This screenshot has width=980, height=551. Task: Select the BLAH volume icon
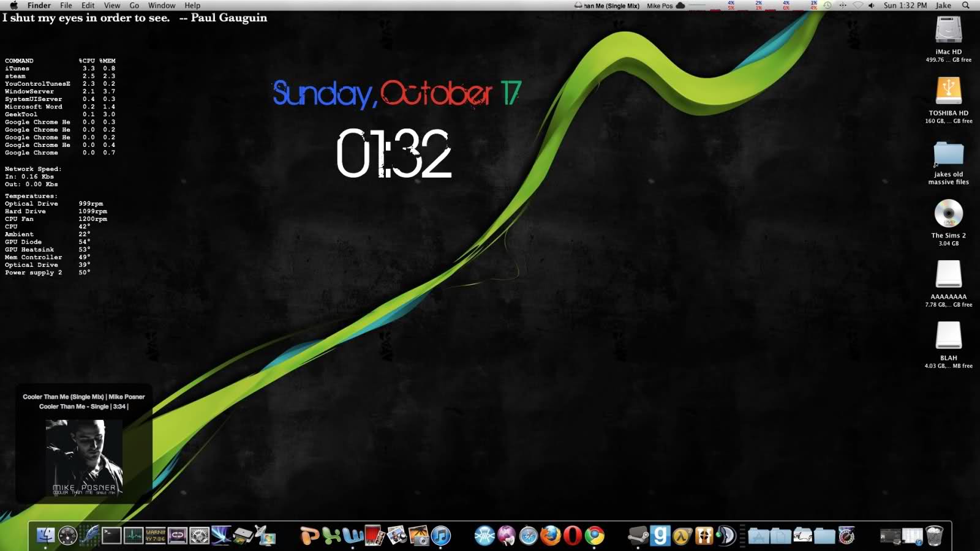coord(948,335)
